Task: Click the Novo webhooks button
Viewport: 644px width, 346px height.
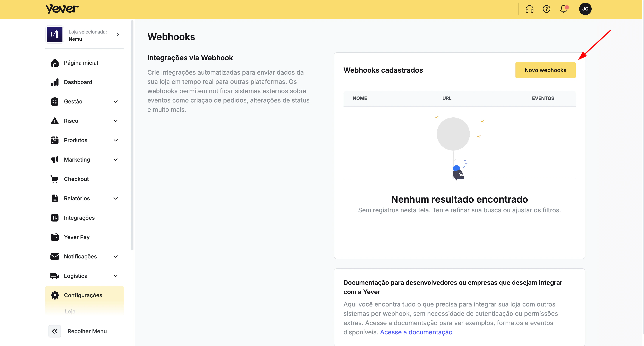Action: [545, 70]
